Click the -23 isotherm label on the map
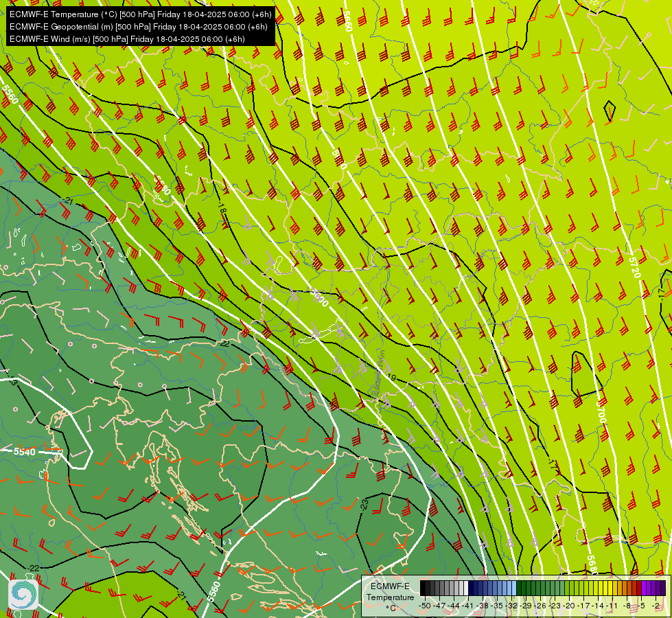Viewport: 672px width, 618px height. [x=364, y=504]
